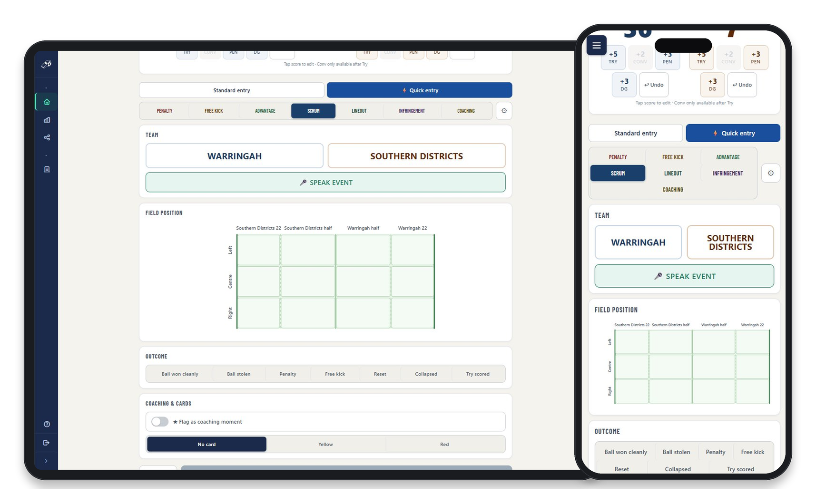Select the LINEOUT event tab on tablet
Image resolution: width=816 pixels, height=504 pixels.
(x=359, y=111)
